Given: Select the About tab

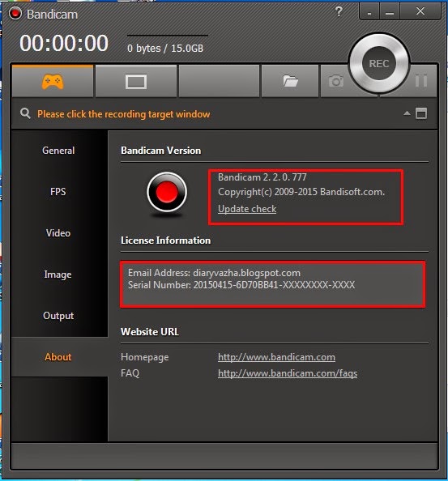Looking at the screenshot, I should pyautogui.click(x=58, y=357).
